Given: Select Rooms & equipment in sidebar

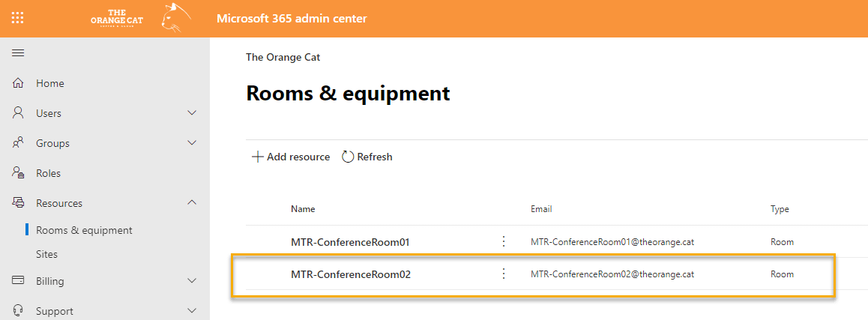Looking at the screenshot, I should click(84, 230).
